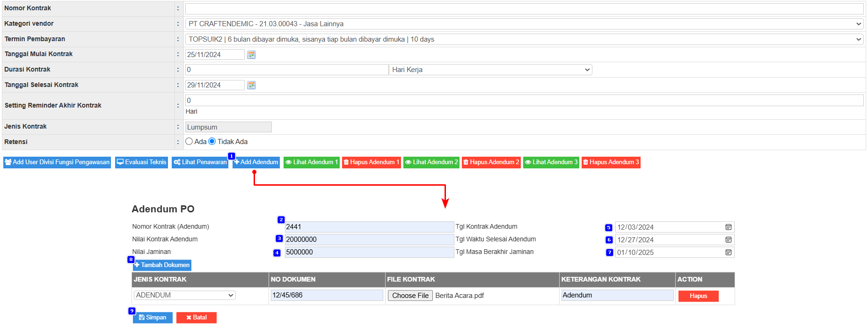Screen dimensions: 868x326
Task: Focus Nilai Kontrak Adendum field 20000000
Action: tap(369, 239)
